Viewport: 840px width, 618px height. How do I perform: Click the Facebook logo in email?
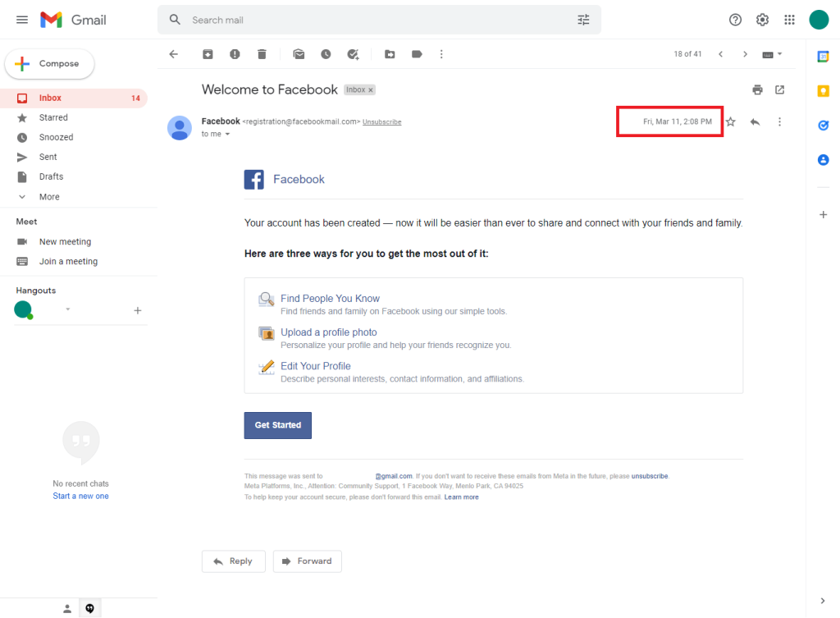point(254,180)
